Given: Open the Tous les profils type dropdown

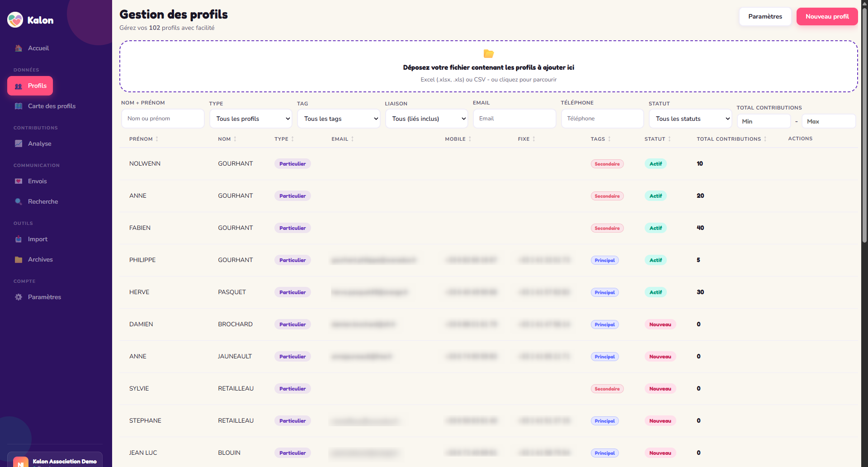Looking at the screenshot, I should (x=251, y=119).
